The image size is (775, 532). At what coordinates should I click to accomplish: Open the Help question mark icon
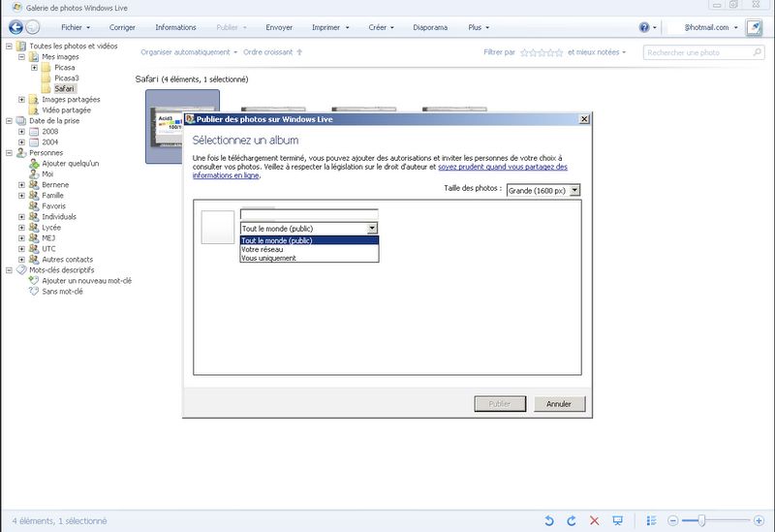tap(644, 27)
